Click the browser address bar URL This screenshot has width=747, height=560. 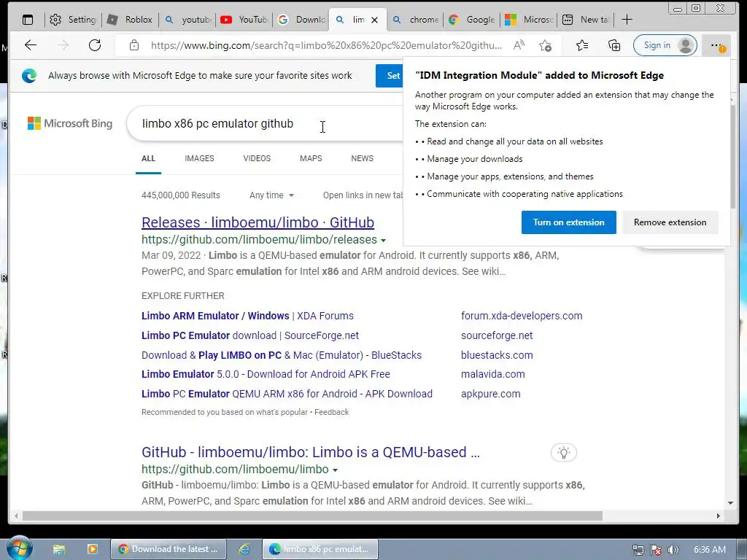[x=326, y=45]
